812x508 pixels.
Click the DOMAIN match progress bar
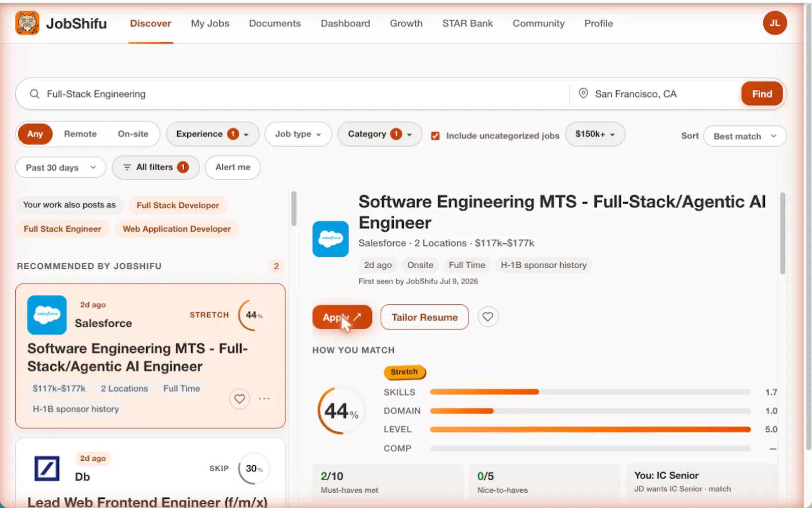point(590,410)
